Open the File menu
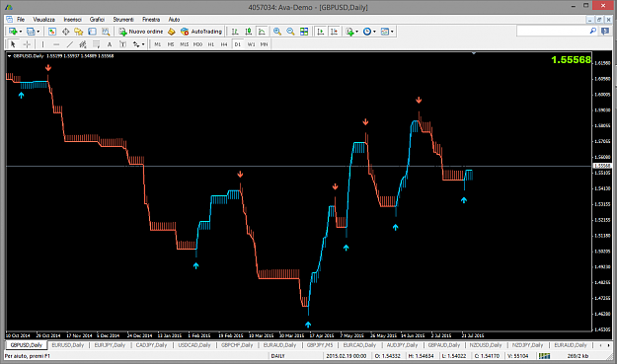This screenshot has width=617, height=364. [x=21, y=20]
